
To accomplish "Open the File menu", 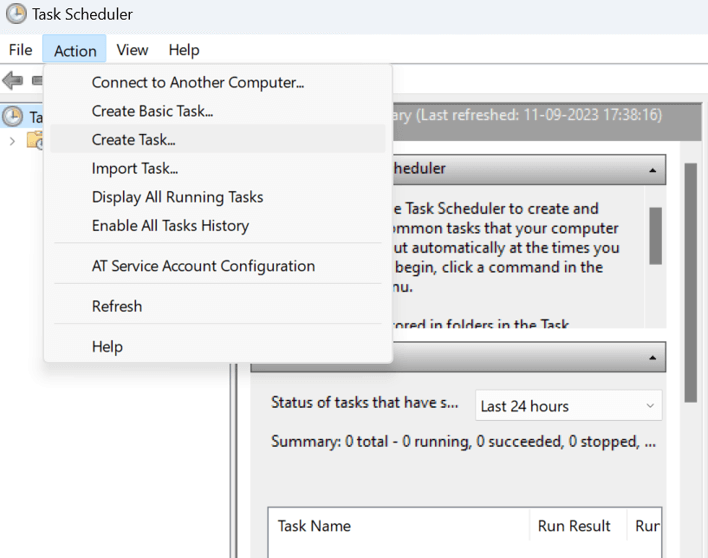I will [x=21, y=50].
